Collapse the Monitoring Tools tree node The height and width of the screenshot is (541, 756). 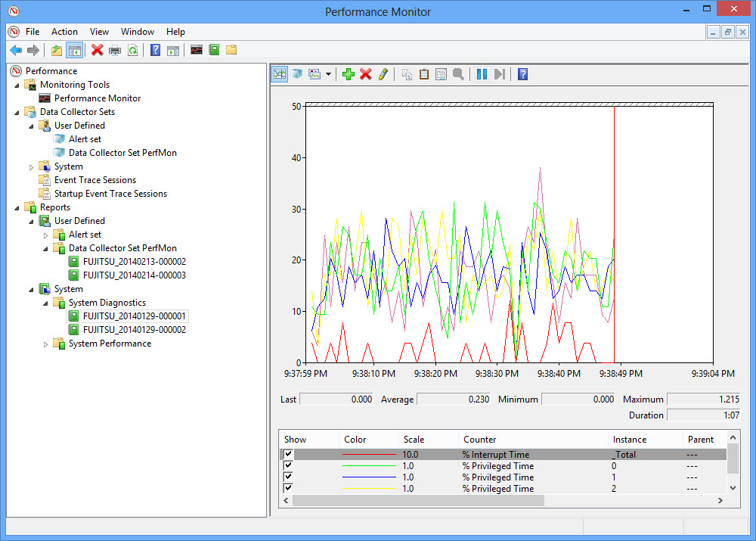pyautogui.click(x=17, y=85)
